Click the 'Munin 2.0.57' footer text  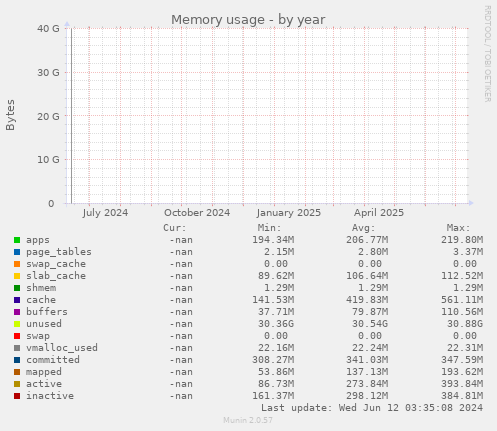coord(248,420)
